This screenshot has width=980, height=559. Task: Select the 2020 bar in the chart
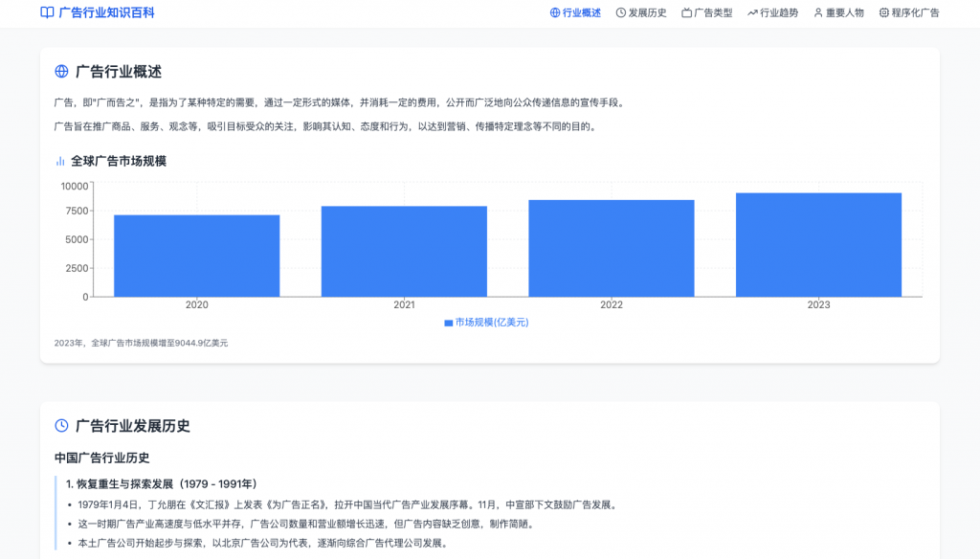(x=197, y=256)
